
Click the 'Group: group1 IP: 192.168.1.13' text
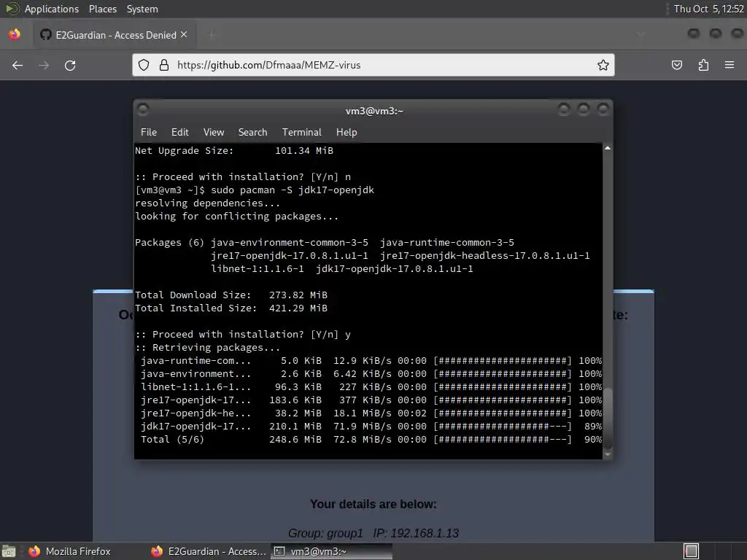373,533
